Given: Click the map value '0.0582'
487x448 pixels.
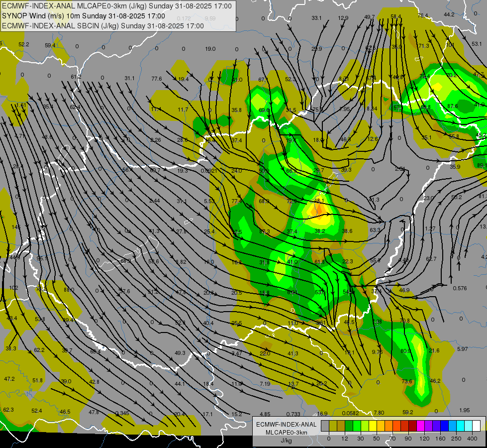Looking at the screenshot, I should coord(350,414).
